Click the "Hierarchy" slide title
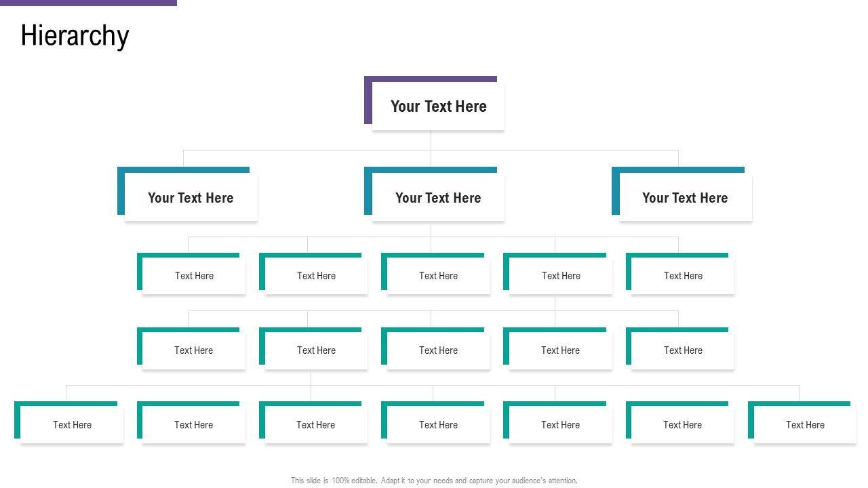Image resolution: width=868 pixels, height=488 pixels. [75, 36]
